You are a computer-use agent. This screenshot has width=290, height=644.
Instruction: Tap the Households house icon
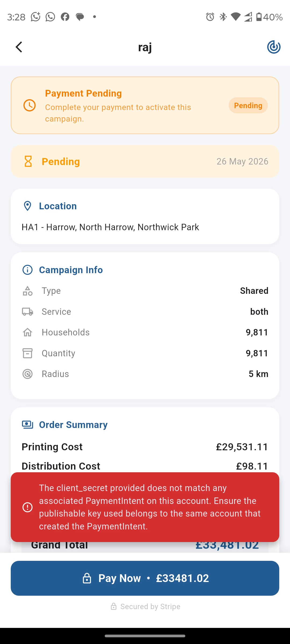click(27, 332)
